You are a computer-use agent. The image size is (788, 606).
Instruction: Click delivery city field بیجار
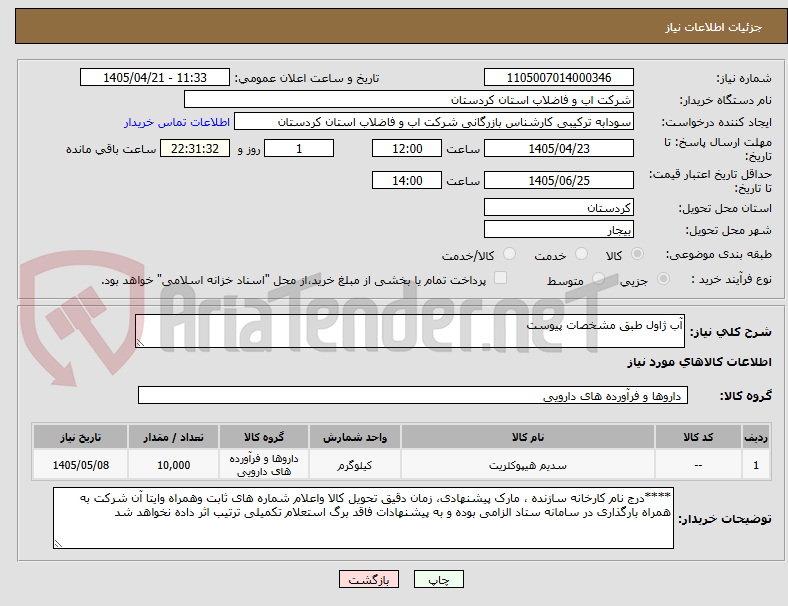[x=558, y=230]
